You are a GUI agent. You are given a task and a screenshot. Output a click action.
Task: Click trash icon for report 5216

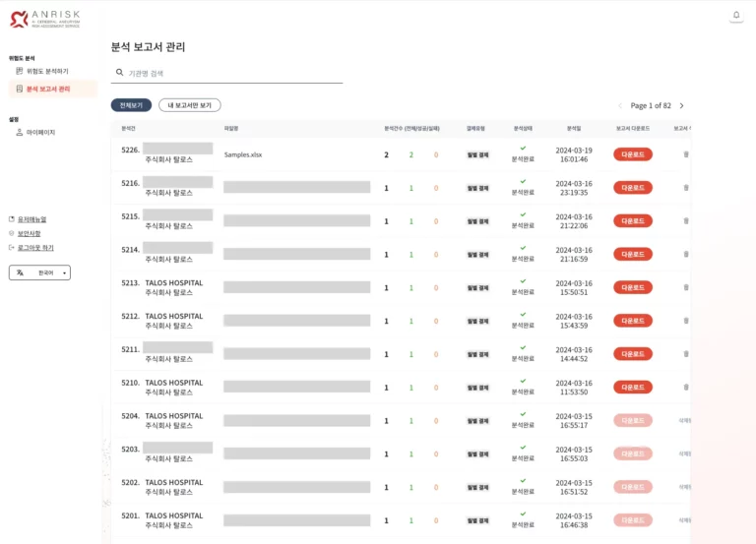(x=686, y=187)
